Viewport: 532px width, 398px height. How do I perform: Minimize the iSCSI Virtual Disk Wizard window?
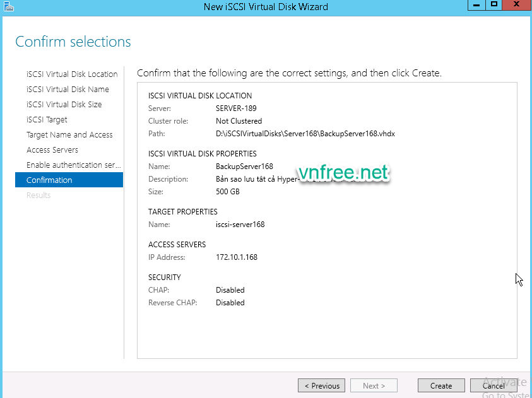(x=476, y=5)
